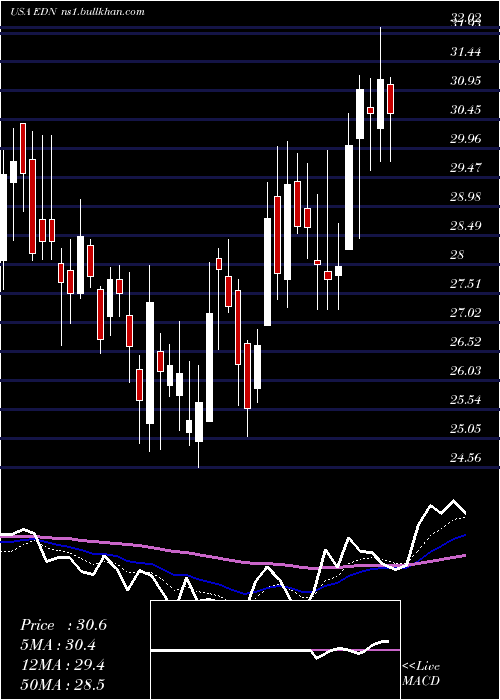Click the 26.03 price axis label
Screen dimensions: 500x700
[x=466, y=371]
